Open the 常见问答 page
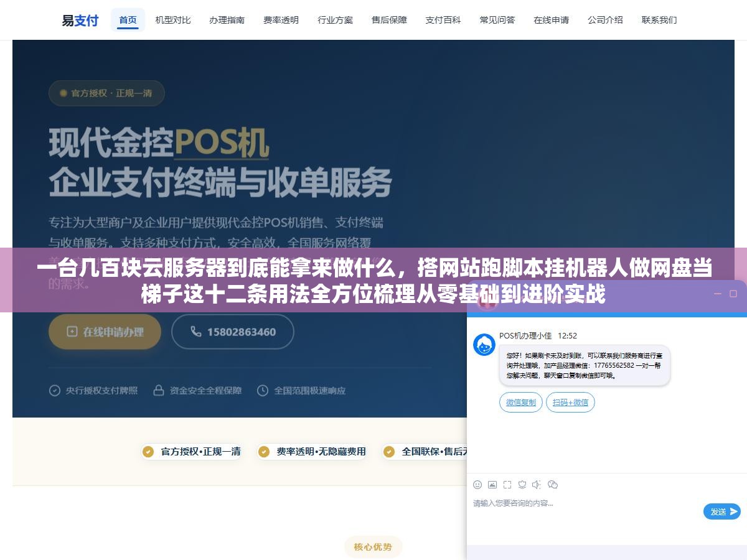 pos(497,20)
